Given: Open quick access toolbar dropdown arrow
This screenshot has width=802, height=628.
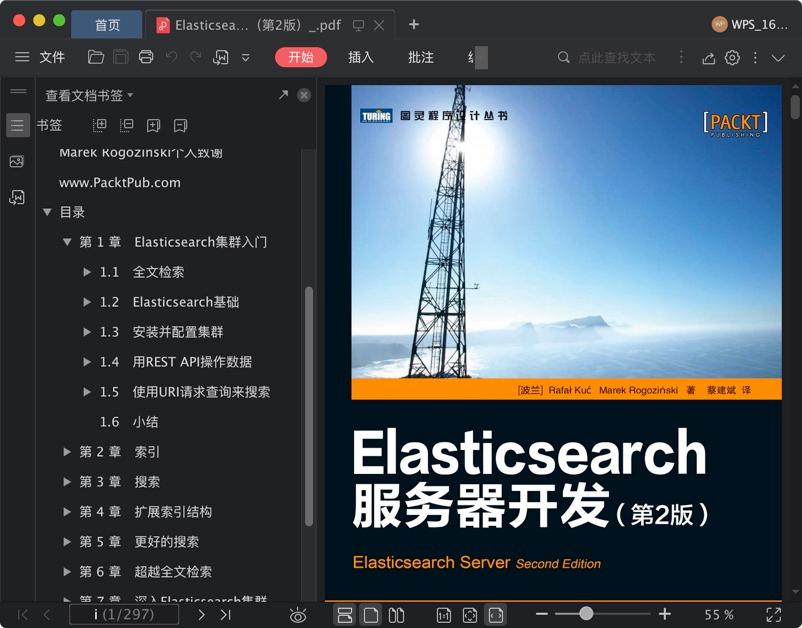Looking at the screenshot, I should (x=246, y=57).
